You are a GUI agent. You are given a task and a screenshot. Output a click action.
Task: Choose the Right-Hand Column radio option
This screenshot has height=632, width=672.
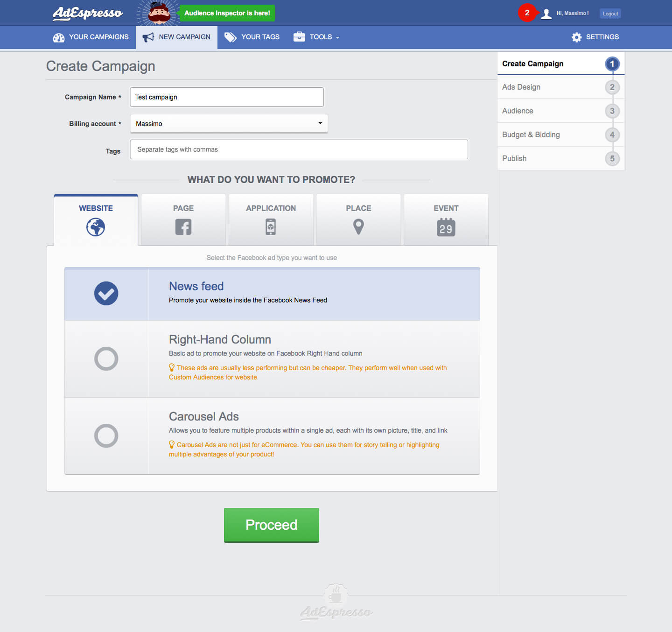(106, 358)
